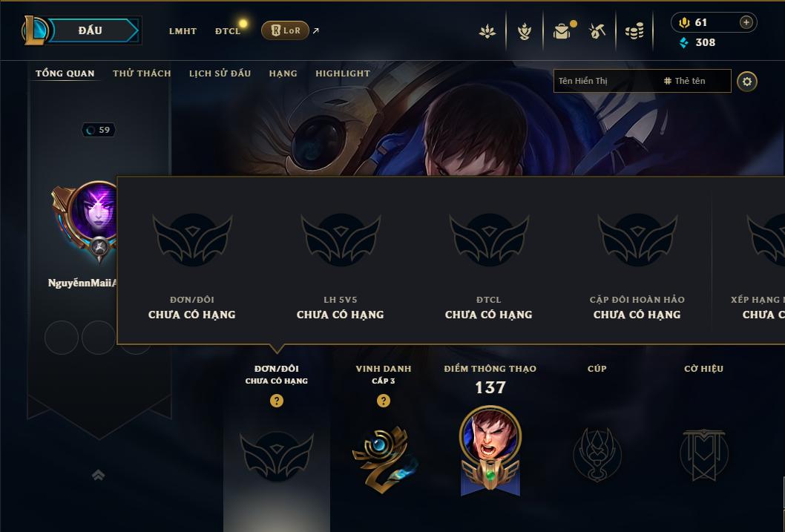
Task: Open the LoR external launcher button
Action: [x=286, y=30]
